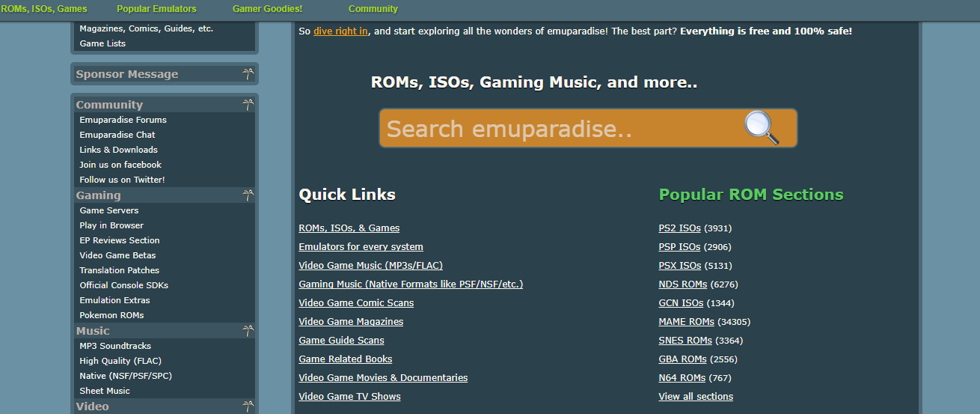Open SNES ROMs section

click(x=685, y=341)
